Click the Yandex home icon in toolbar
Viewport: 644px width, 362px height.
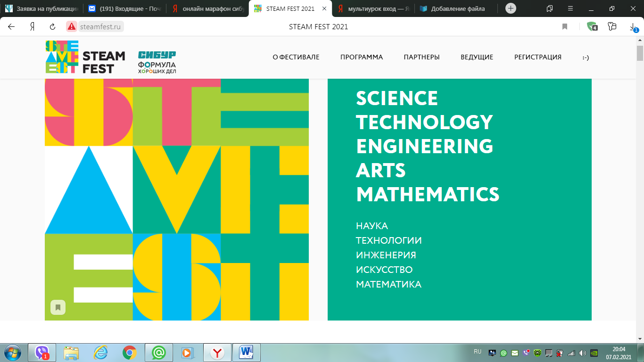tap(33, 27)
